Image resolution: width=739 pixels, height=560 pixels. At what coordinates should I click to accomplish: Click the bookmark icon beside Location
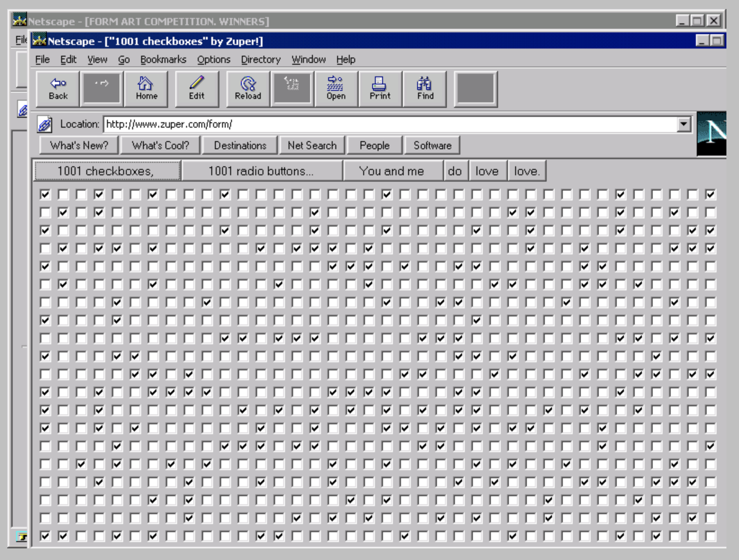(45, 124)
